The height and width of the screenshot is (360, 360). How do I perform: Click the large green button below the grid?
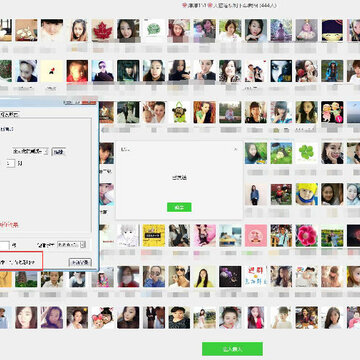pyautogui.click(x=232, y=349)
